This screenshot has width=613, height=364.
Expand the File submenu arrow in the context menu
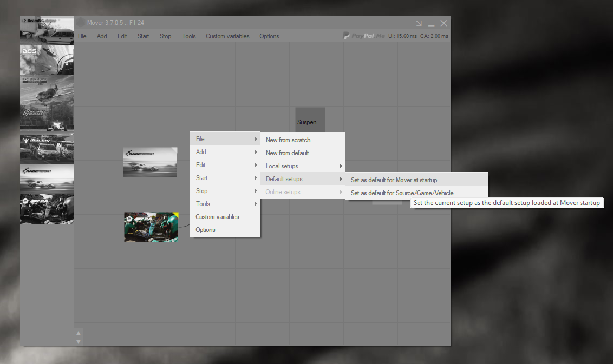pos(256,139)
